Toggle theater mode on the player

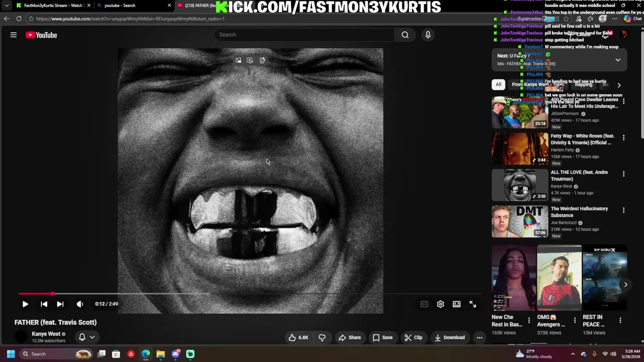(x=456, y=304)
